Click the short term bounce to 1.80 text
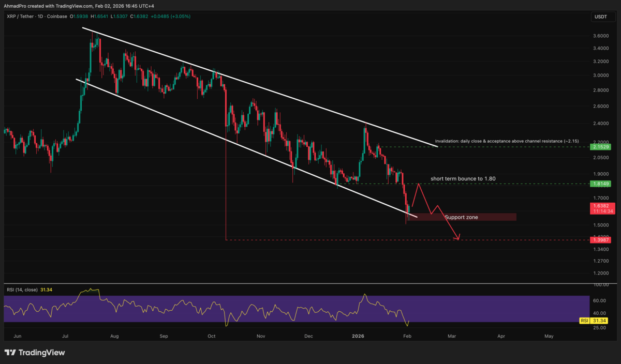 [462, 178]
